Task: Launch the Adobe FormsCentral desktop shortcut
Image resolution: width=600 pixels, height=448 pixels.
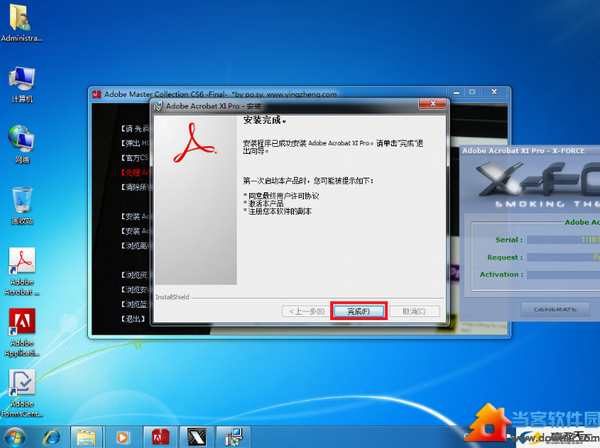Action: [x=22, y=394]
